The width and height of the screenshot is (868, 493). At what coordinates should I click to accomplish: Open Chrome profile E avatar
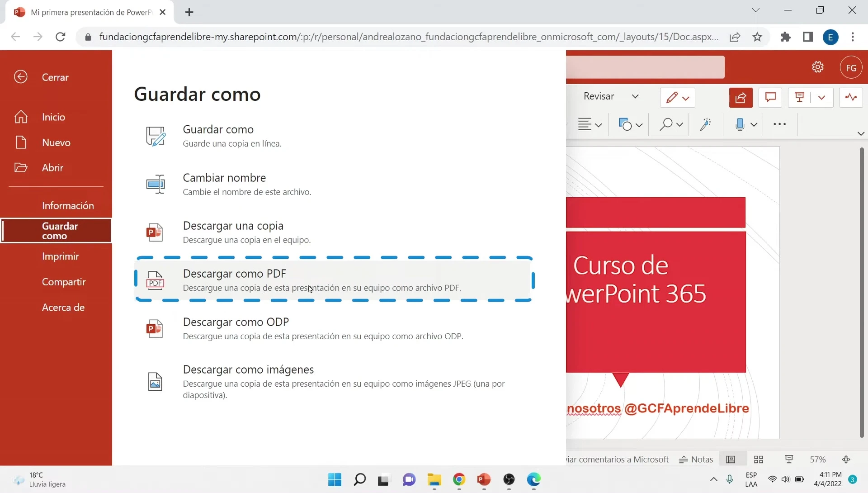click(830, 37)
